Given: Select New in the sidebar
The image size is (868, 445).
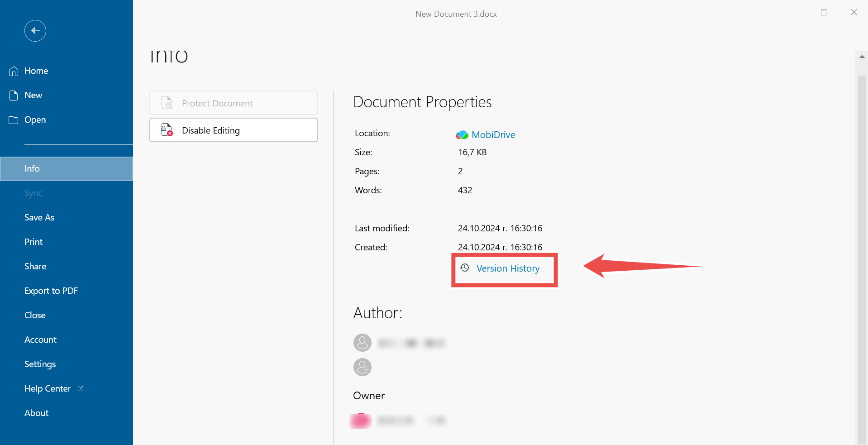Looking at the screenshot, I should pos(67,96).
